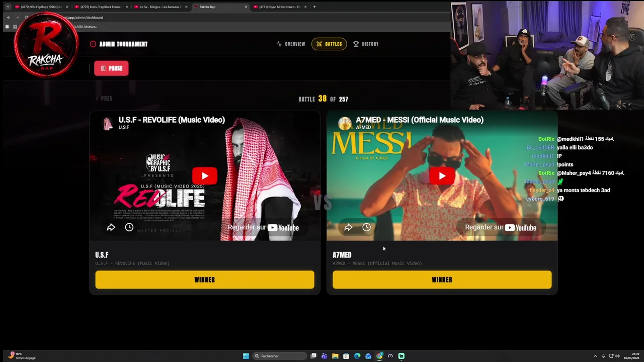Viewport: 644px width, 362px height.
Task: Play the A7MED - MESSI video
Action: [442, 176]
